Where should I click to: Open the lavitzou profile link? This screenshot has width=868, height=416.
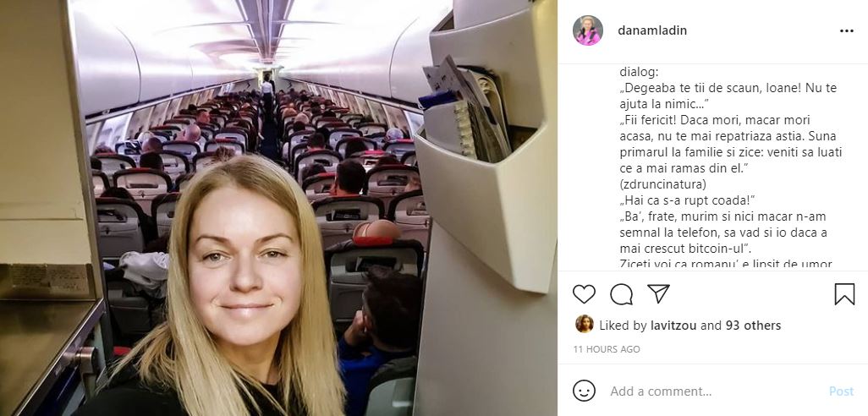(673, 326)
